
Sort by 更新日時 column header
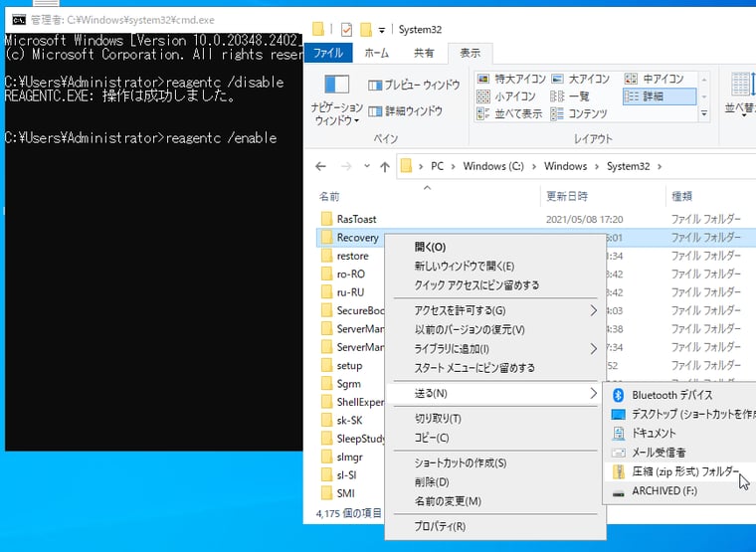tap(567, 197)
